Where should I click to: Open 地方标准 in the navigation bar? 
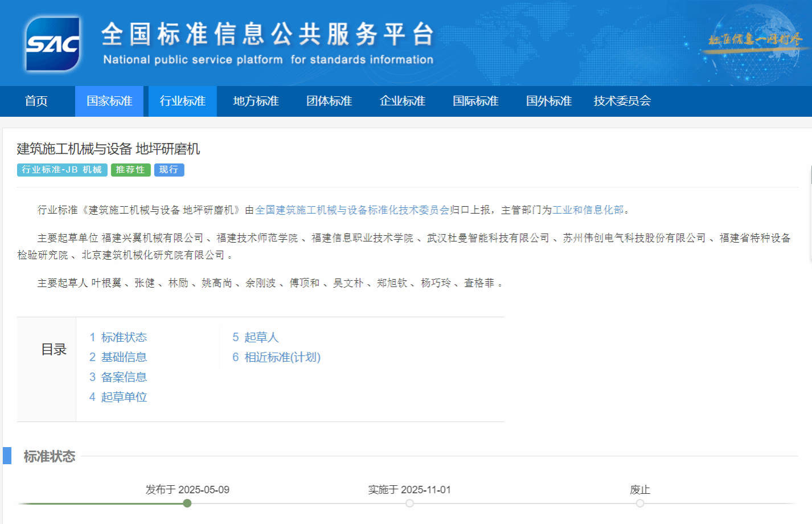click(256, 101)
